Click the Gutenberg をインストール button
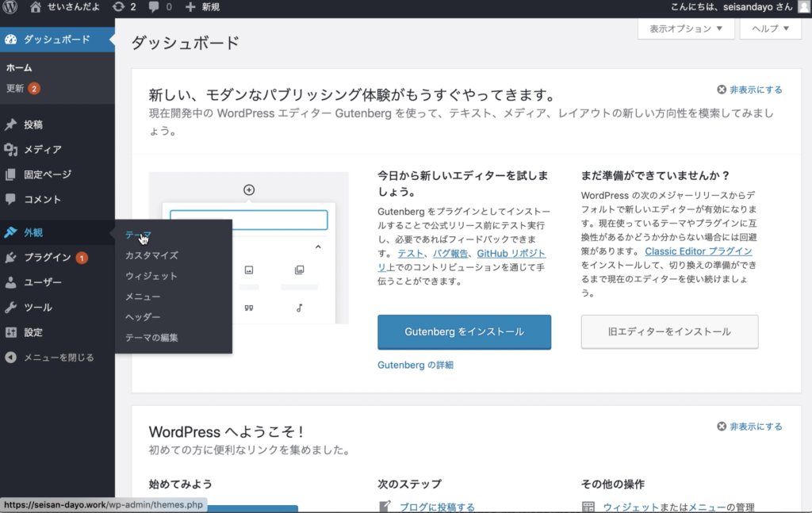 coord(464,331)
